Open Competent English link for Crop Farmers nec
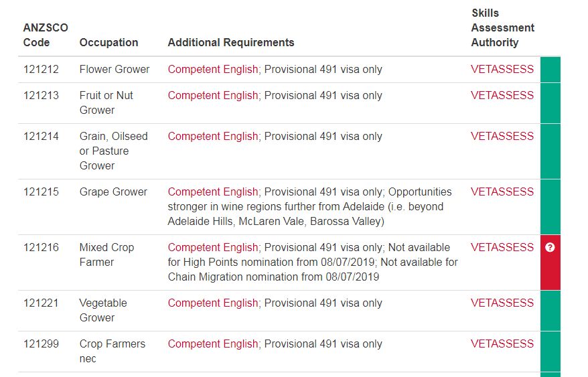This screenshot has width=588, height=377. pos(212,344)
